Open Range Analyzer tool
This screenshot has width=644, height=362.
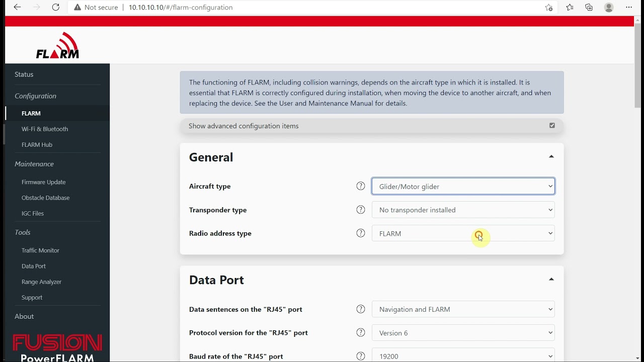(41, 282)
